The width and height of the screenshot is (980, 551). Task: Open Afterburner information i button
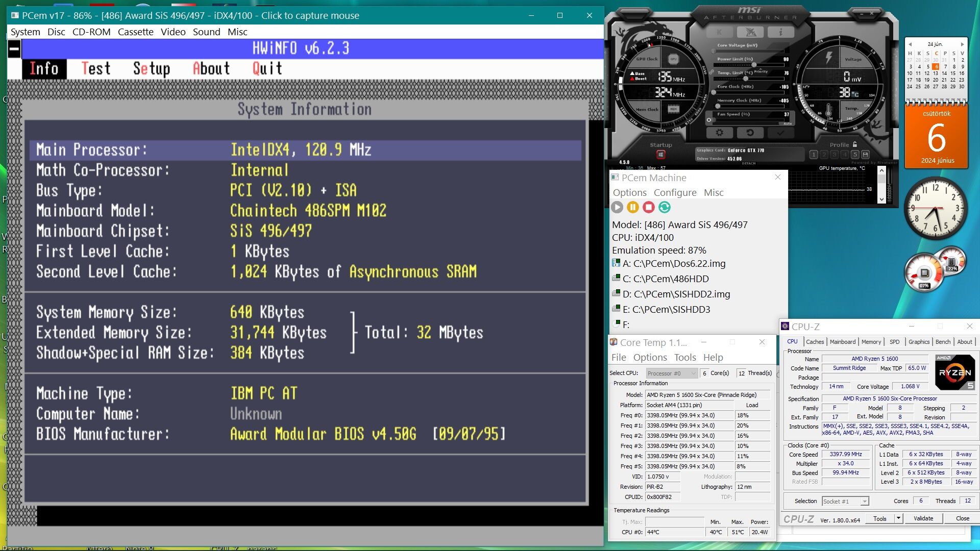(781, 32)
